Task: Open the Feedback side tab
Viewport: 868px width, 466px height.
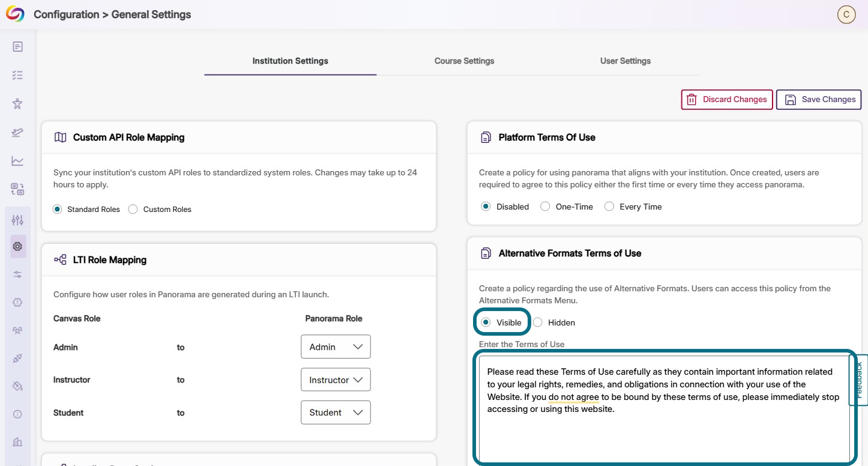Action: 859,380
